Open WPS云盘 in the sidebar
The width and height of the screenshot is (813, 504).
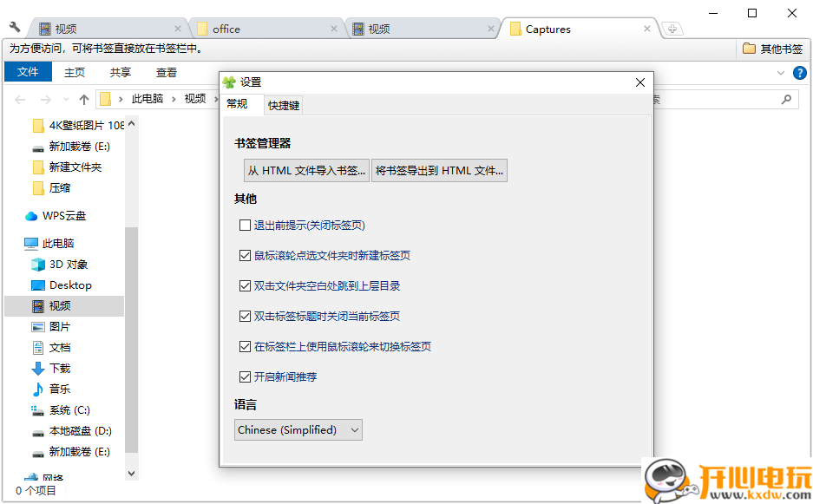55,216
